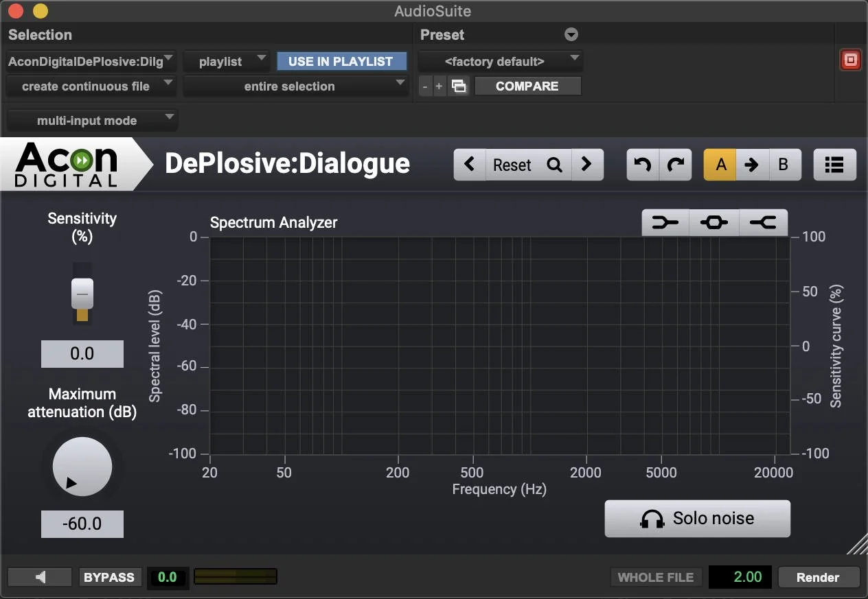Open the multi-input mode dropdown
The width and height of the screenshot is (868, 599).
(x=91, y=120)
